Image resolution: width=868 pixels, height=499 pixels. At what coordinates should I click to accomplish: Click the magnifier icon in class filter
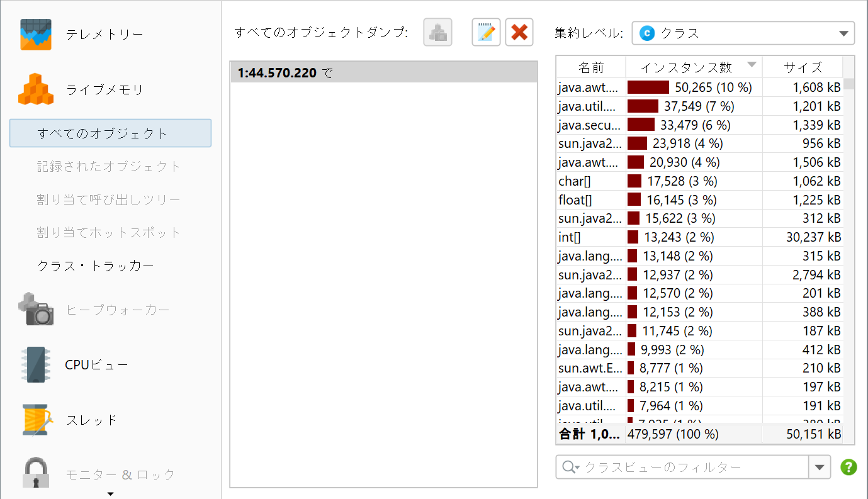coord(570,467)
